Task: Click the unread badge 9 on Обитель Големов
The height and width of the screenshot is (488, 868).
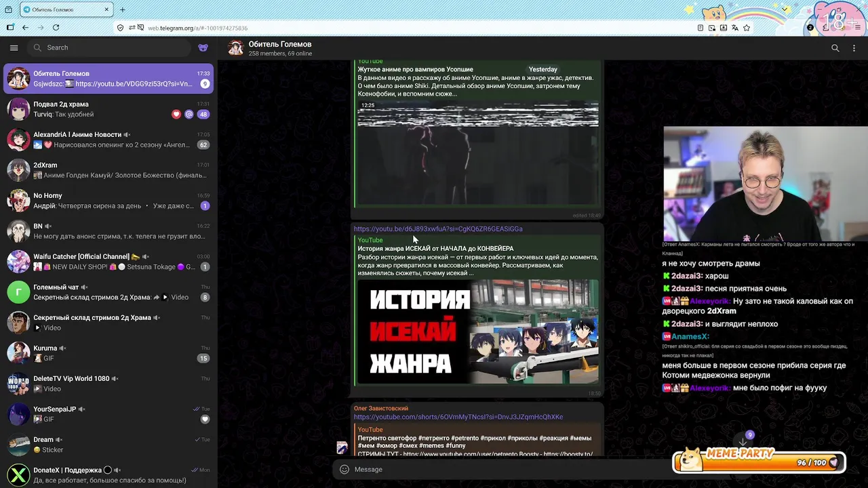Action: click(x=205, y=84)
